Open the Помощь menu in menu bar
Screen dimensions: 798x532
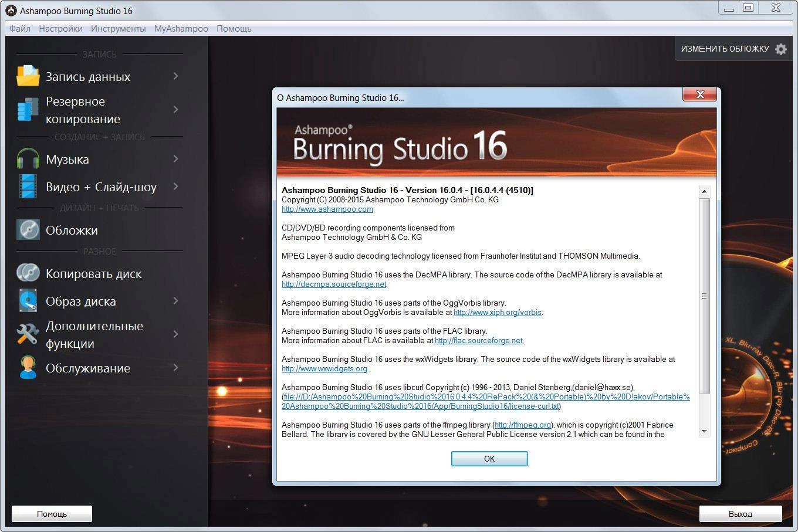pos(234,28)
